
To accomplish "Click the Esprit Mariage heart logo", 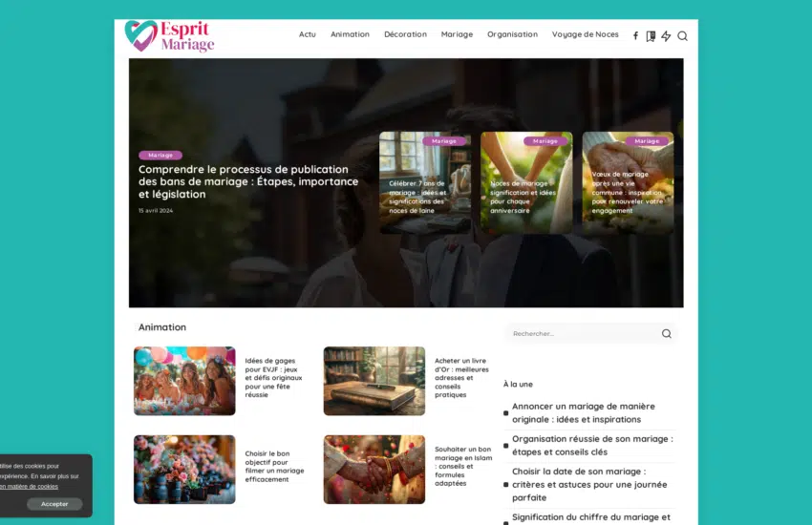I will [x=141, y=36].
